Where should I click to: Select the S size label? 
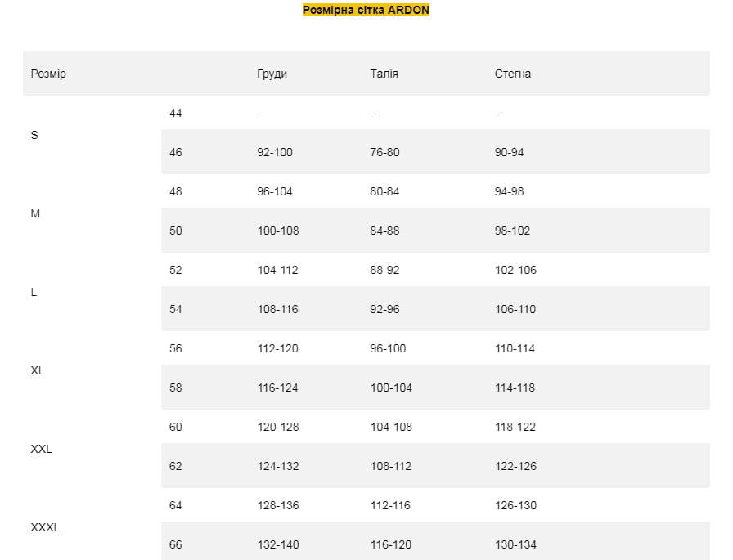34,136
